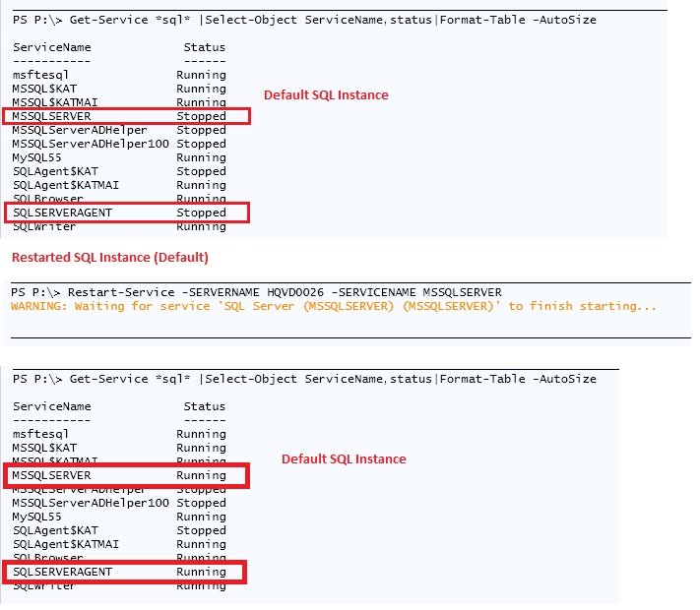This screenshot has height=610, width=700.
Task: Select highlighted SQLSERVERAGENT row showing Stopped
Action: 127,213
